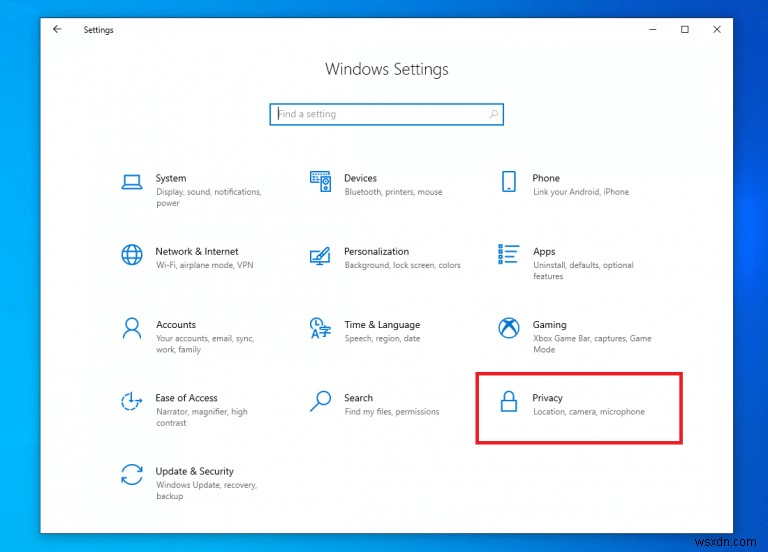Click 'Link your Android, iPhone' description
Viewport: 768px width, 552px height.
coord(581,192)
